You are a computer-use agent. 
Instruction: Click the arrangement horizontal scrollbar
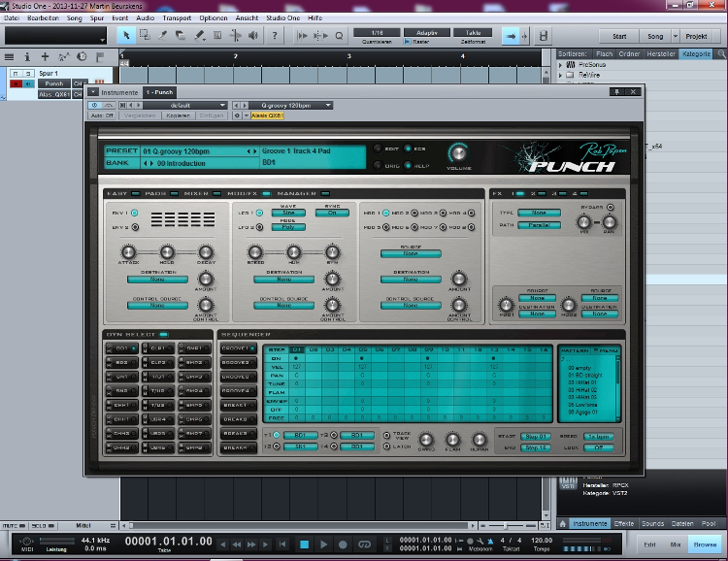pyautogui.click(x=297, y=526)
